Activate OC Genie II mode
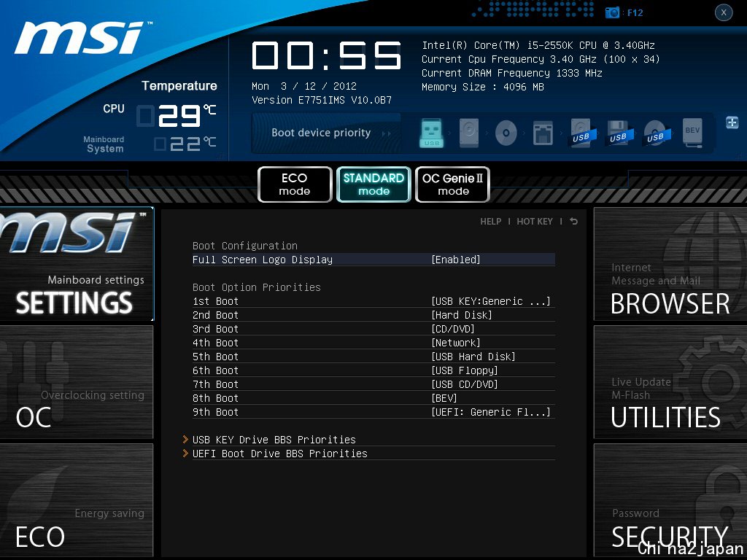Image resolution: width=747 pixels, height=560 pixels. (452, 184)
